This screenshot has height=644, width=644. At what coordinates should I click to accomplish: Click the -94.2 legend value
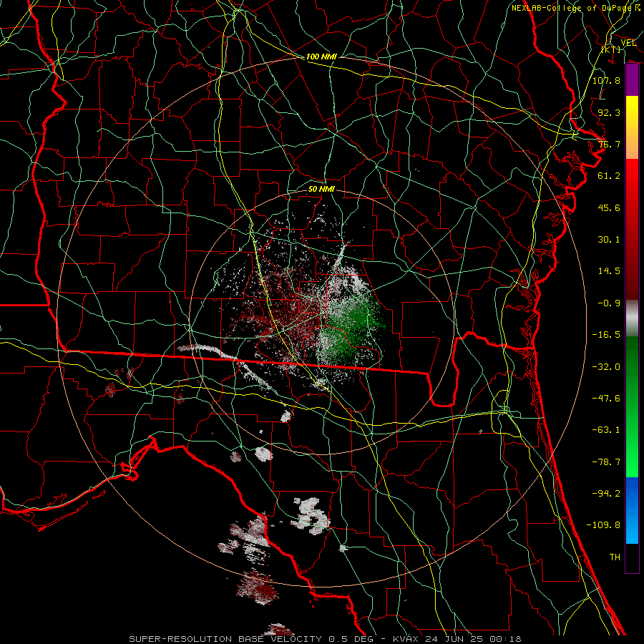pyautogui.click(x=606, y=493)
